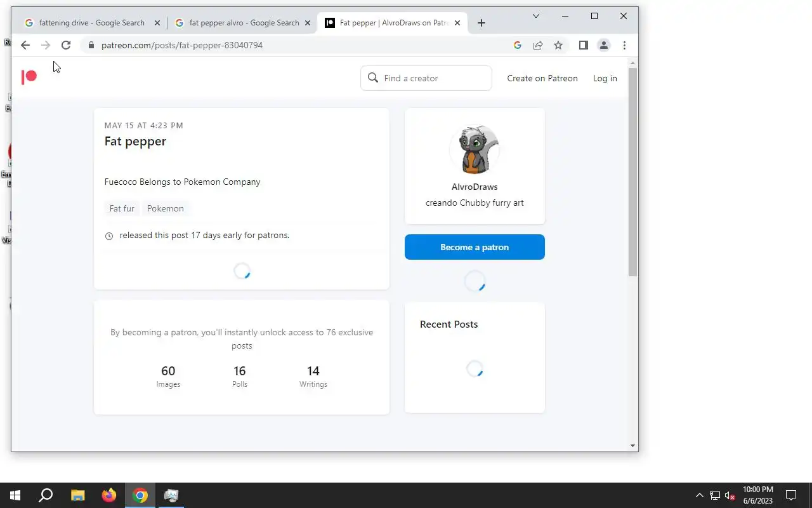Open Firefox from taskbar
The image size is (812, 508).
[x=109, y=495]
